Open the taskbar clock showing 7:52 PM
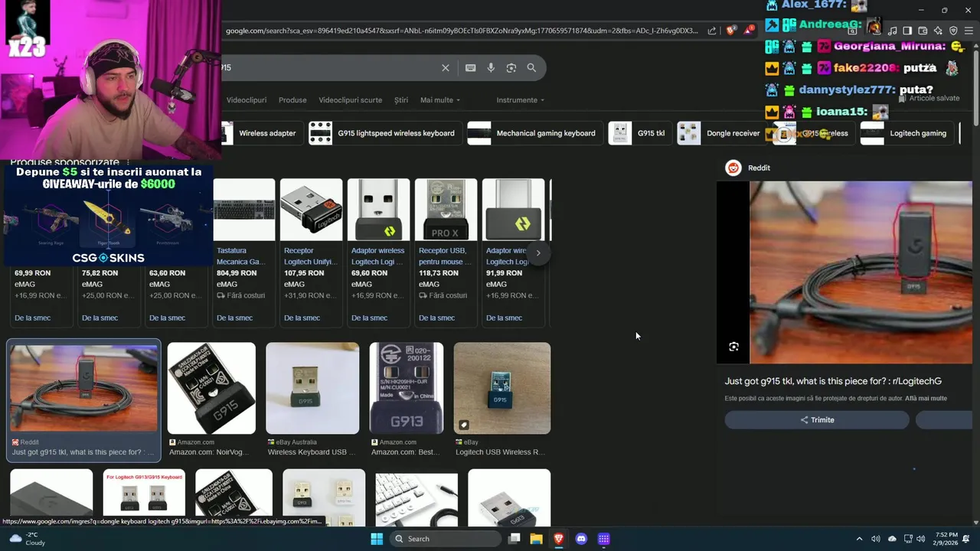The width and height of the screenshot is (980, 551). [946, 539]
